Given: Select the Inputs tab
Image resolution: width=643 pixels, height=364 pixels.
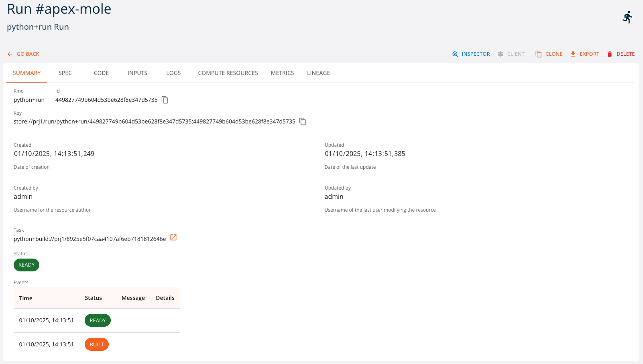Looking at the screenshot, I should click(137, 73).
